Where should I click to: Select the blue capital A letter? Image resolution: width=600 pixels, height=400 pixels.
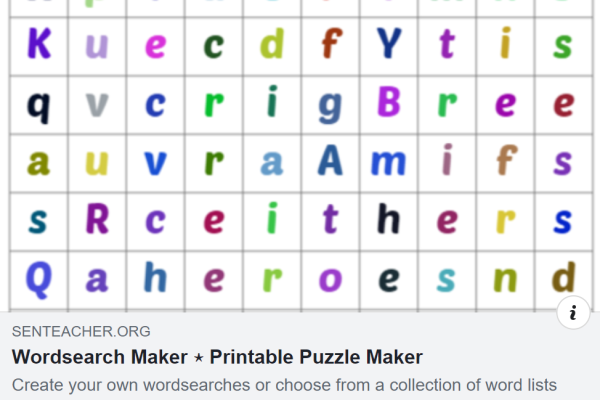tap(330, 162)
